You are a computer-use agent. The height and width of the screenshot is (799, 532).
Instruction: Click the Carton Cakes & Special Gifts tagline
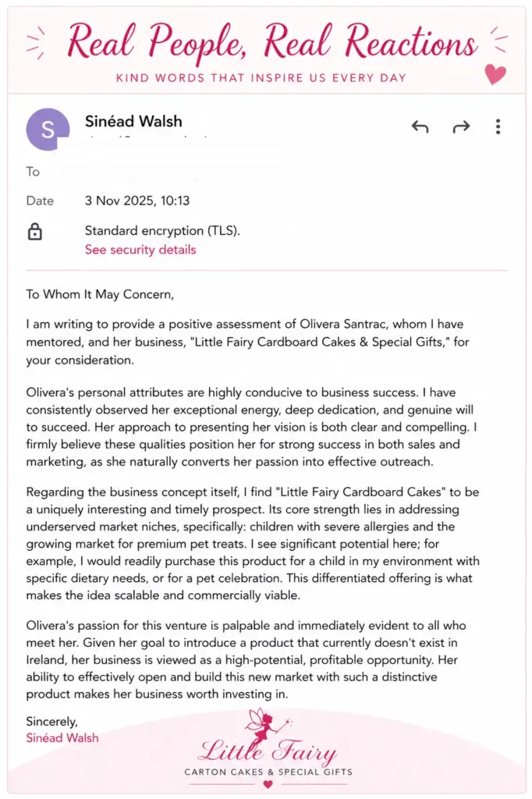click(x=268, y=772)
